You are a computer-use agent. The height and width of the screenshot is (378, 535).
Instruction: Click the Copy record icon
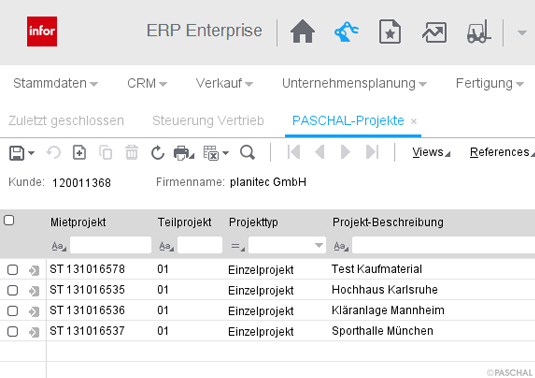[x=105, y=152]
